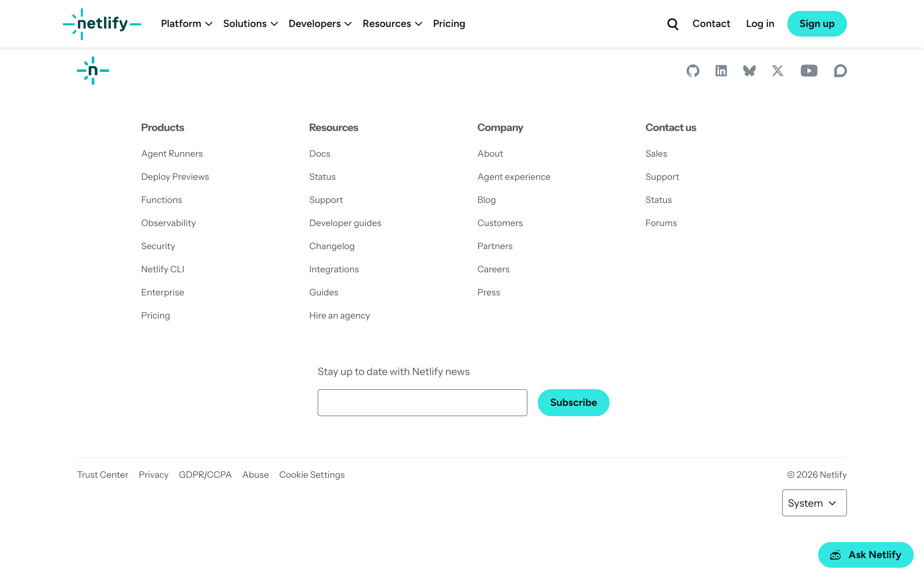Open the Sales contact link

click(656, 154)
